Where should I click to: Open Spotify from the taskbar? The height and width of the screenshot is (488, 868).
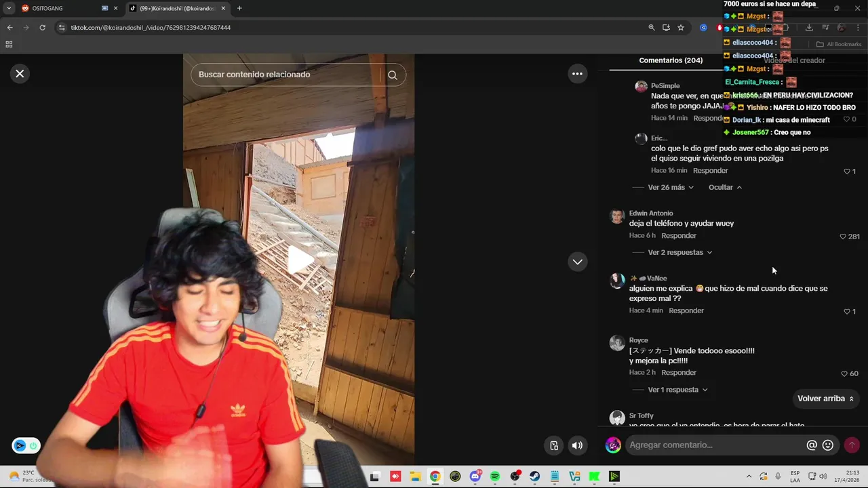pos(495,476)
